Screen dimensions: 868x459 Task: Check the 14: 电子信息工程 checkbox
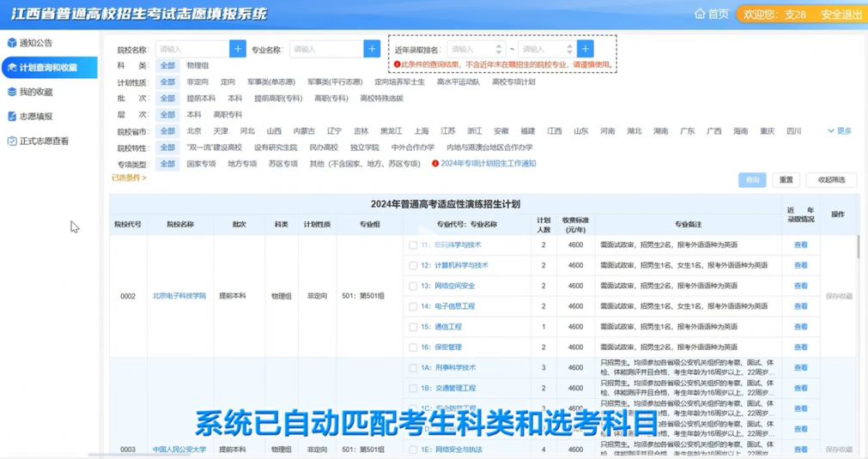click(x=413, y=306)
